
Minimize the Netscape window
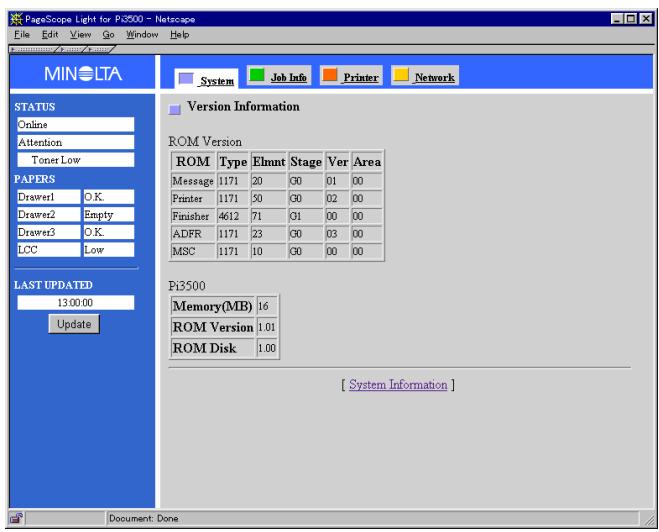pyautogui.click(x=617, y=18)
